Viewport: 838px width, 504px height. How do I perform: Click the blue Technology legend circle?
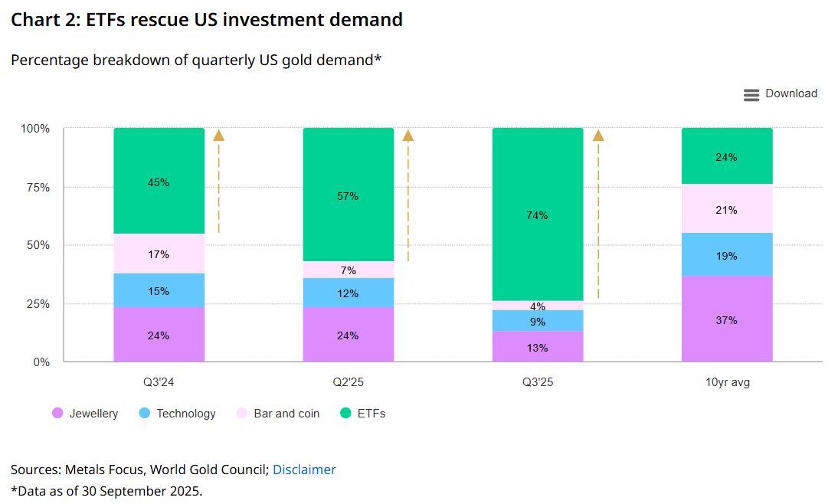pos(144,414)
